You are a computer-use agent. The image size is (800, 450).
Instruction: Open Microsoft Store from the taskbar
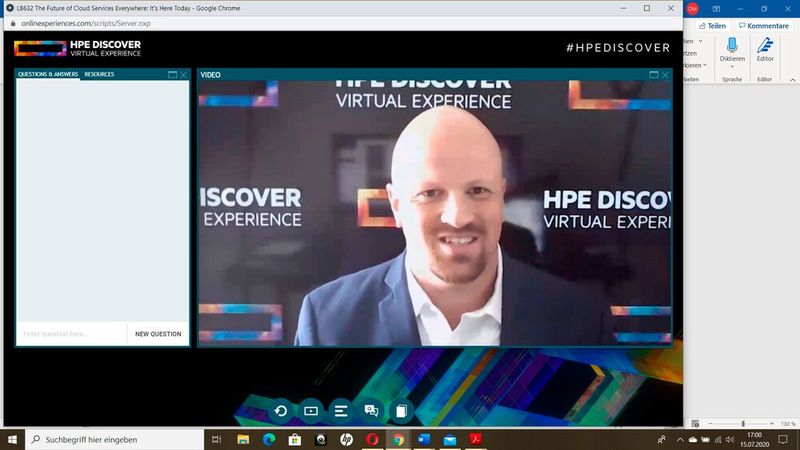(295, 439)
